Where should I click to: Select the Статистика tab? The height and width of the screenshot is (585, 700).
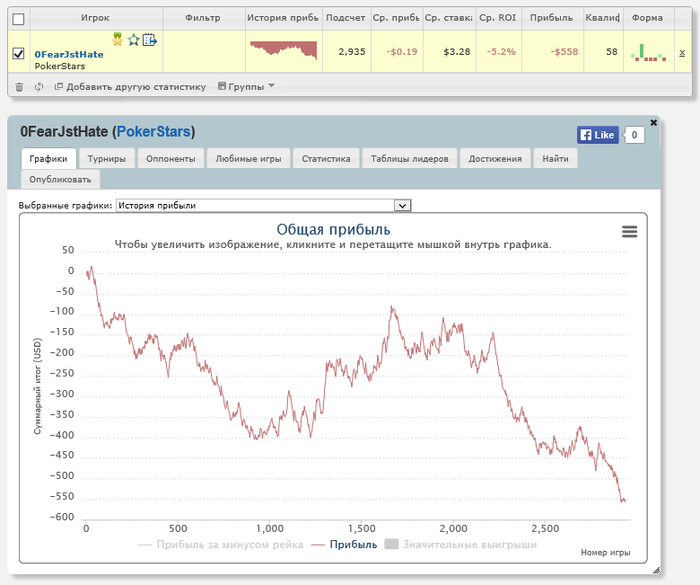[326, 159]
